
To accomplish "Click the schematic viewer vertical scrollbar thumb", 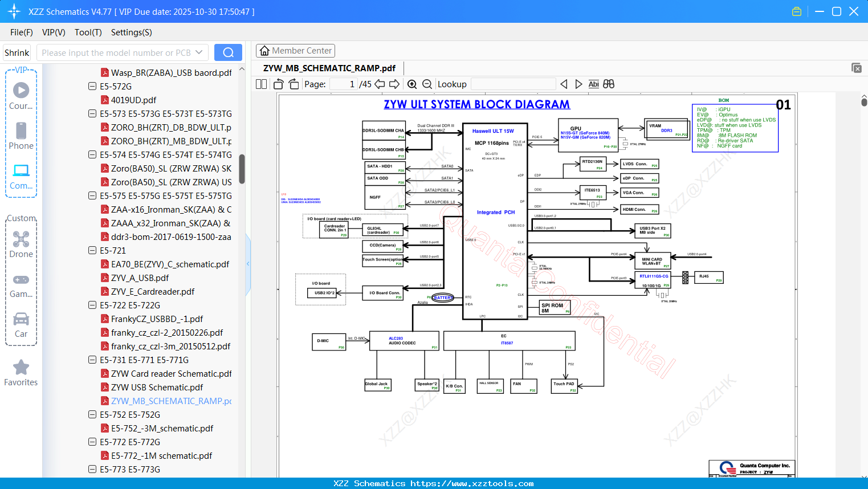I will pyautogui.click(x=864, y=102).
